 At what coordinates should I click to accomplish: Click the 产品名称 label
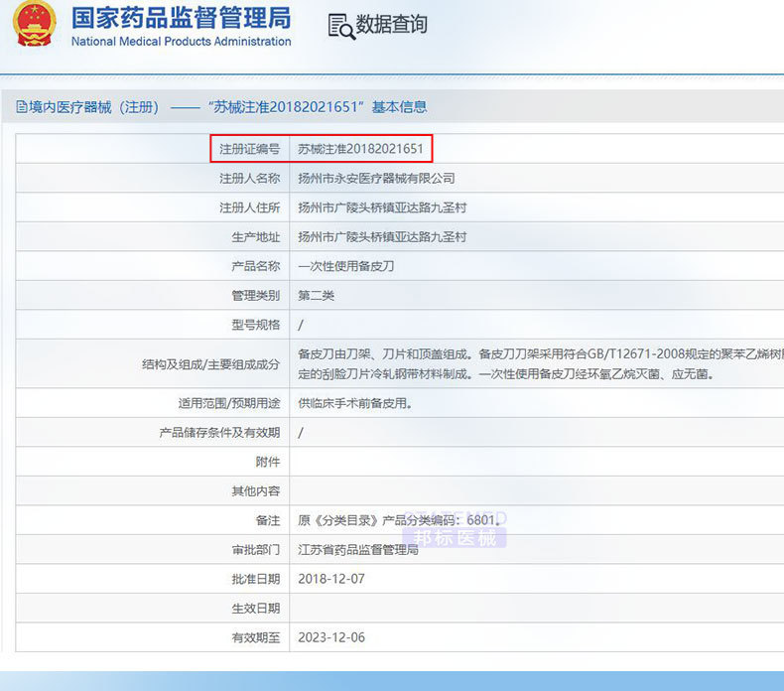[255, 266]
